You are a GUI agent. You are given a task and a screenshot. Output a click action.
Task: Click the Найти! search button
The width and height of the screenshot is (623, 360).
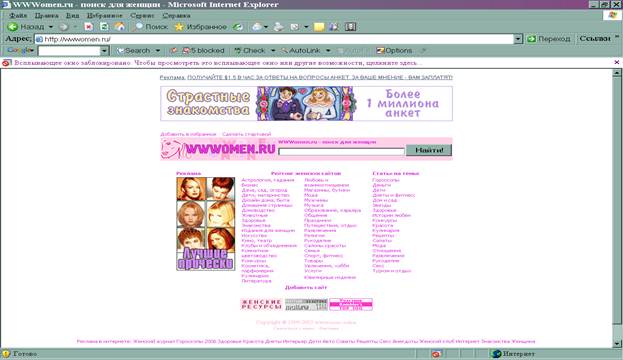tap(429, 150)
